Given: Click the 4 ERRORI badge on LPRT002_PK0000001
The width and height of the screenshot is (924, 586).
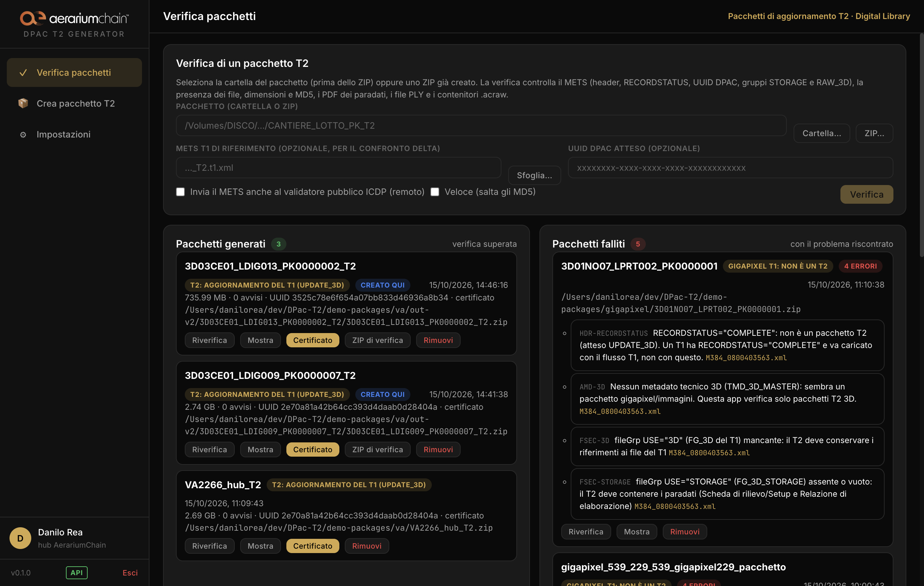Looking at the screenshot, I should [x=861, y=266].
